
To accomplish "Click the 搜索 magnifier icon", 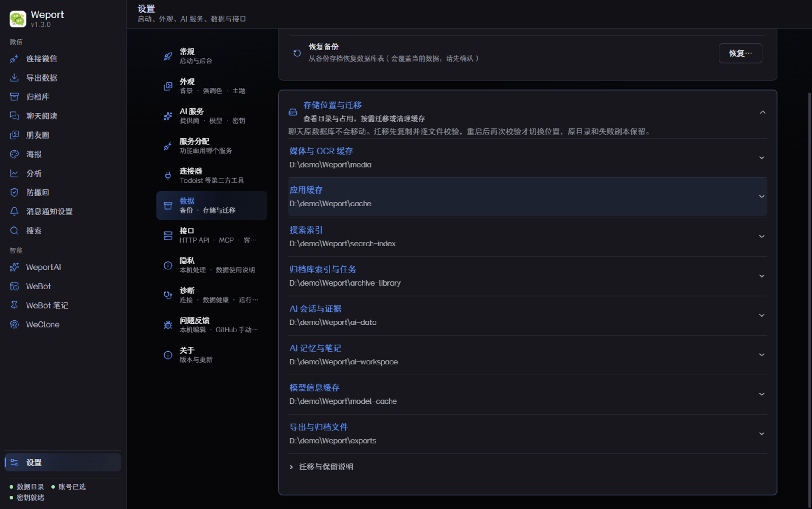I will point(14,231).
